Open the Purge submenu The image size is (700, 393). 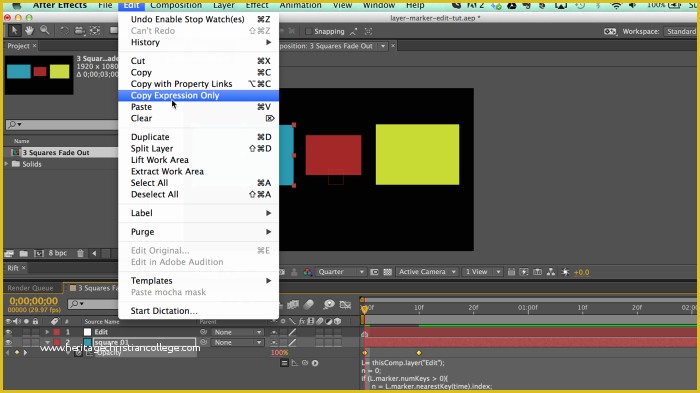[x=198, y=232]
